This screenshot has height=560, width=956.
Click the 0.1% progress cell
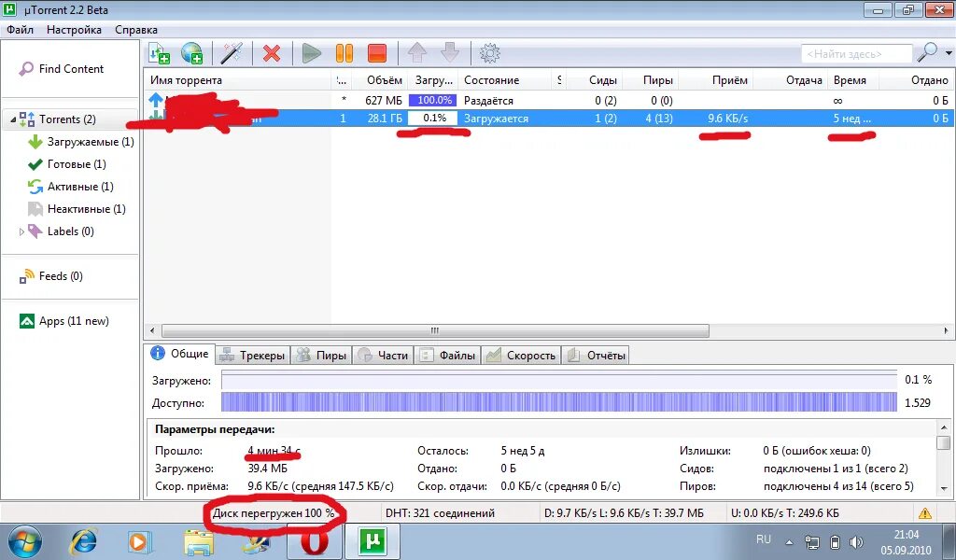(x=433, y=119)
